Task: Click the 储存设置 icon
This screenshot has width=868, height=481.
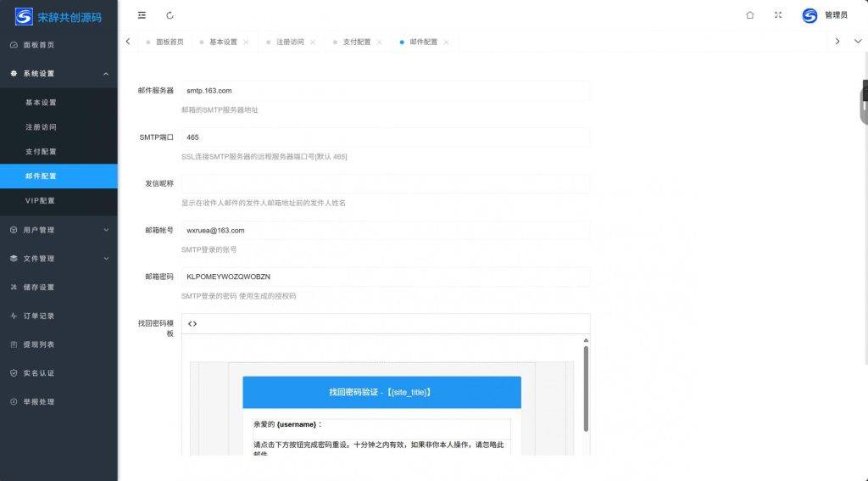Action: tap(14, 287)
